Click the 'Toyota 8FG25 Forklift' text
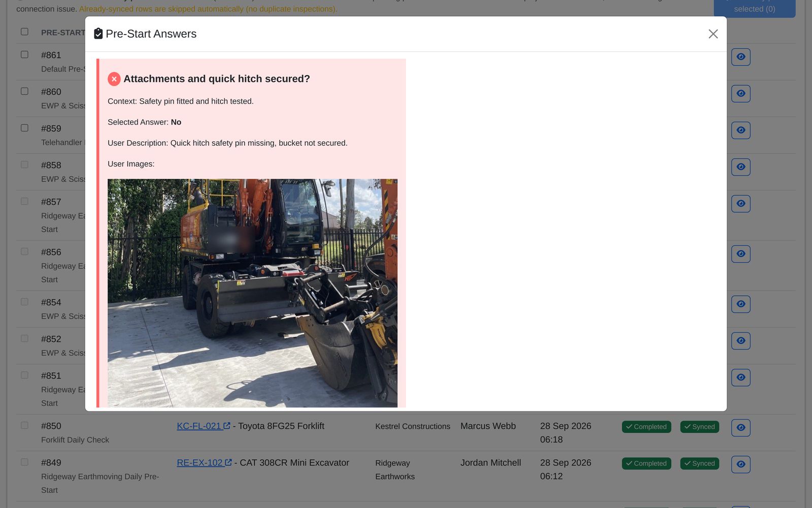Screen dimensions: 812x508 [x=281, y=426]
